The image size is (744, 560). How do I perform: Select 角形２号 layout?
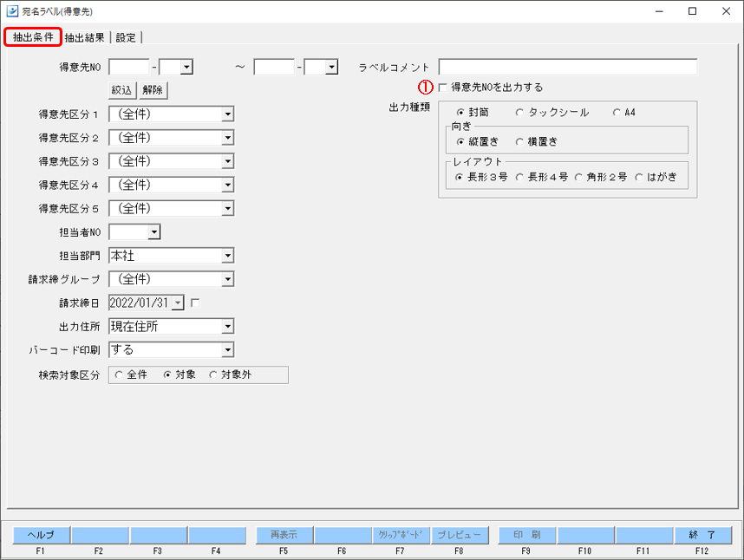point(600,178)
